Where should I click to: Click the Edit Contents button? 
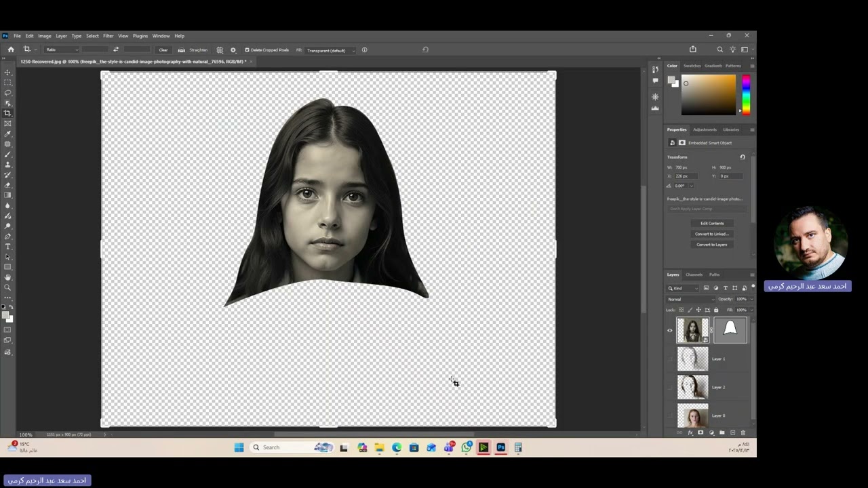click(711, 223)
